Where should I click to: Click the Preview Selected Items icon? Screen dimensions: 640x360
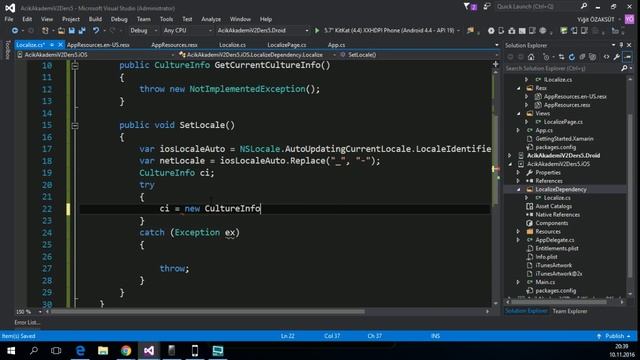pos(628,57)
